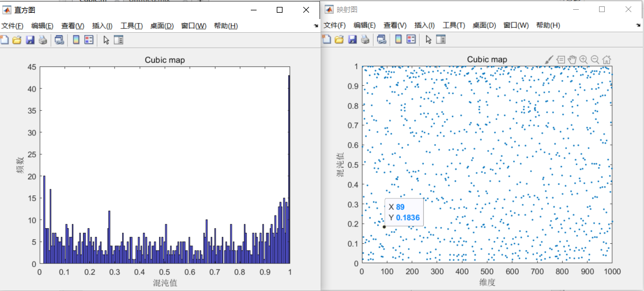Click the 映射图 window title bar text
Image resolution: width=644 pixels, height=291 pixels.
[x=347, y=9]
